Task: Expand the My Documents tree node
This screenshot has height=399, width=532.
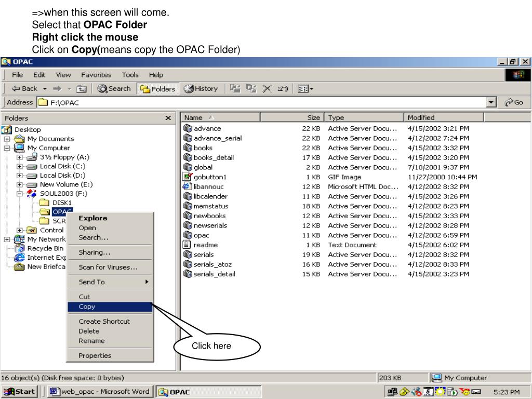Action: click(7, 139)
